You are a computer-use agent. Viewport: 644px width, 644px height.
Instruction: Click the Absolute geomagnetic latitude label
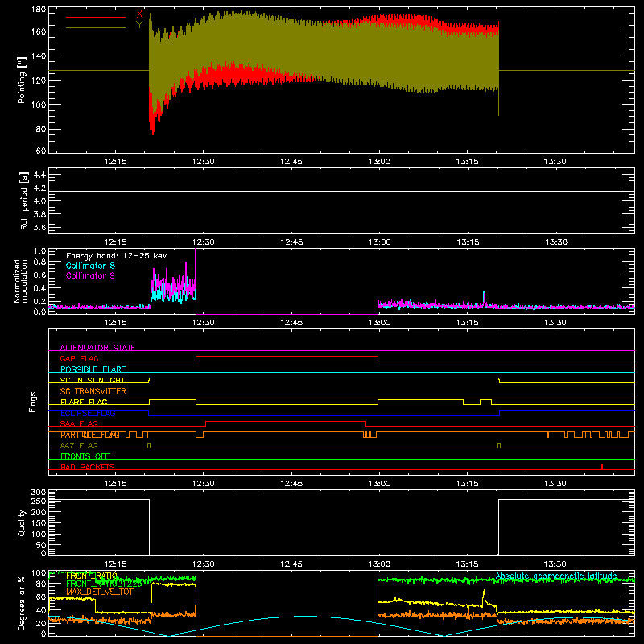click(x=556, y=576)
